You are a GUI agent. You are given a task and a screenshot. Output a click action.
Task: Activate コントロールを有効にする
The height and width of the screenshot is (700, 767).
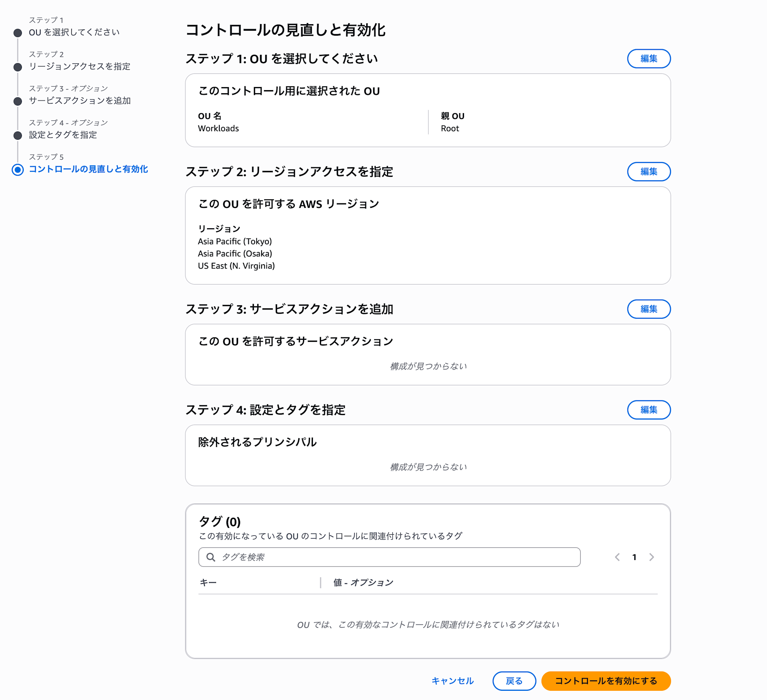pyautogui.click(x=606, y=681)
